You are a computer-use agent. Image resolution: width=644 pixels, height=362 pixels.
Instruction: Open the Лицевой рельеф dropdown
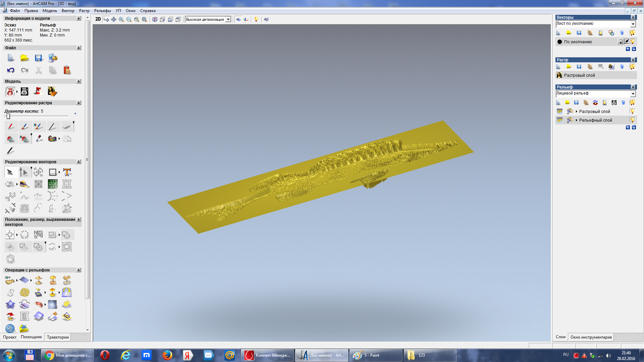[x=633, y=94]
